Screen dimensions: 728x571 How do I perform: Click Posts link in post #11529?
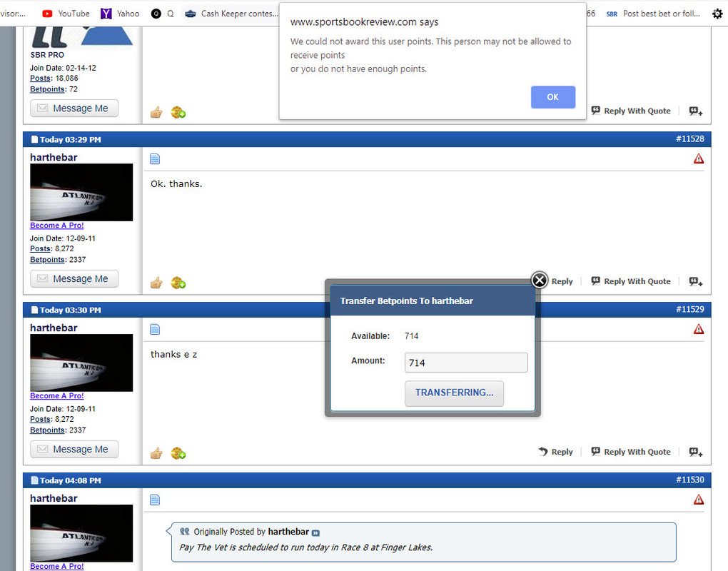coord(41,419)
